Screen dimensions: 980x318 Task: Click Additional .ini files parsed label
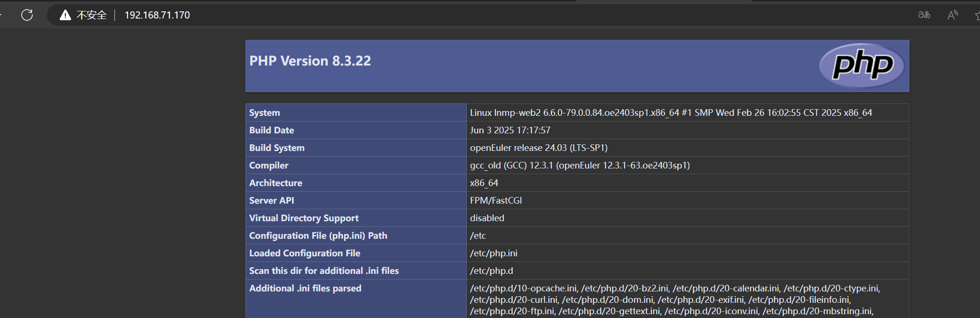[305, 288]
